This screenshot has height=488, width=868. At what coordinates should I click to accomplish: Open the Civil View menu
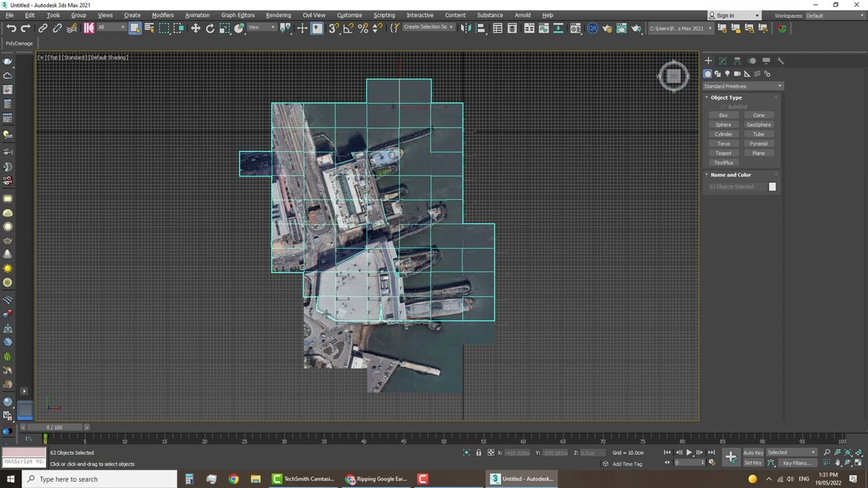click(x=314, y=15)
